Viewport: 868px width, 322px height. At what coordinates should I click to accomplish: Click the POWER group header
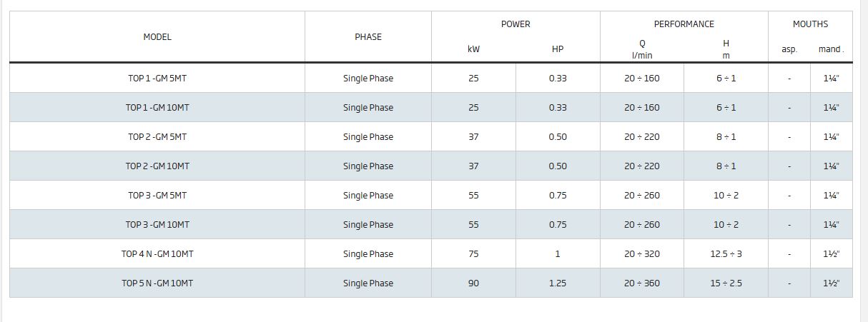(x=516, y=24)
